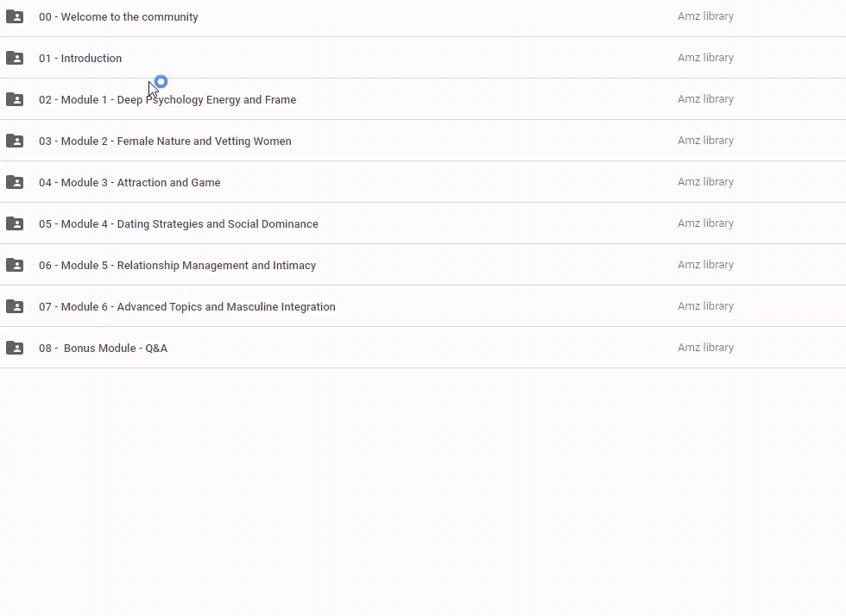Select the folder icon beside 'Bonus Module - Q&A'
This screenshot has width=846, height=616.
[15, 348]
